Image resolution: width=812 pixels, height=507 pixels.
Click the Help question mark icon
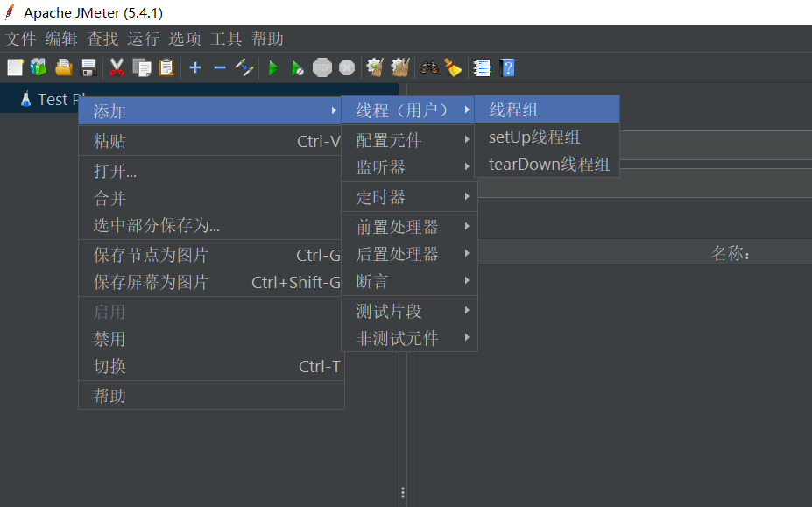[x=507, y=67]
